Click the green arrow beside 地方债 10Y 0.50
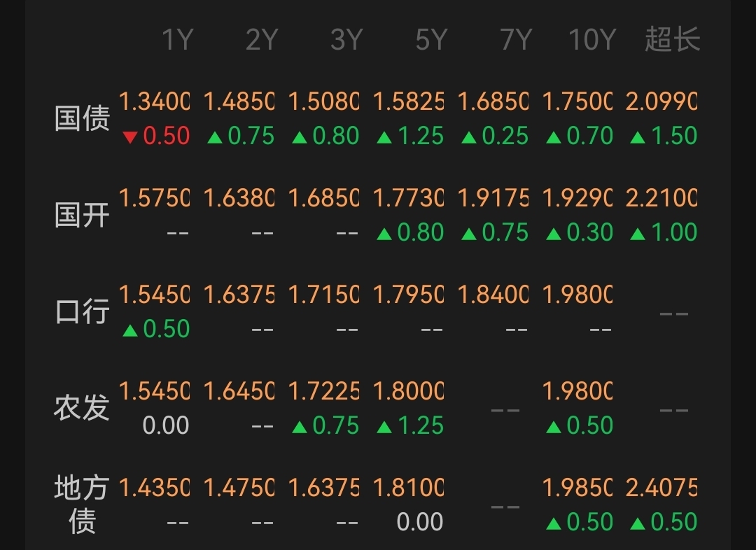Screen dimensions: 756x550 point(553,523)
